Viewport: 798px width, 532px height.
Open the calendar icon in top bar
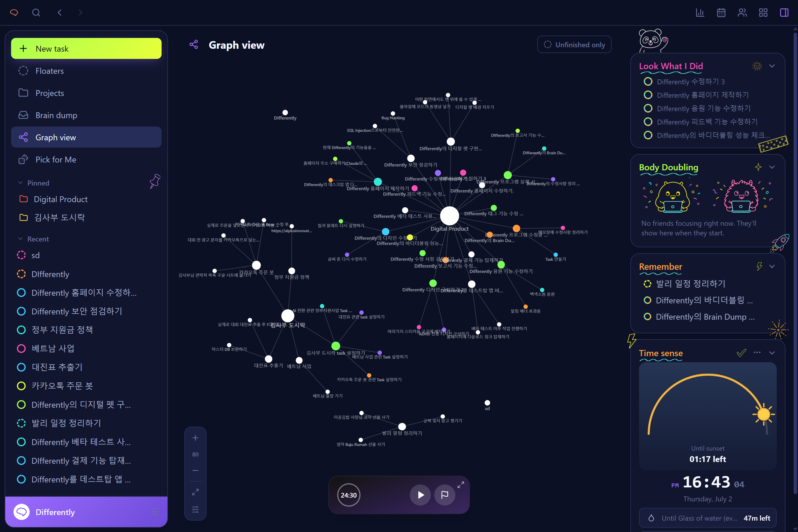point(721,13)
